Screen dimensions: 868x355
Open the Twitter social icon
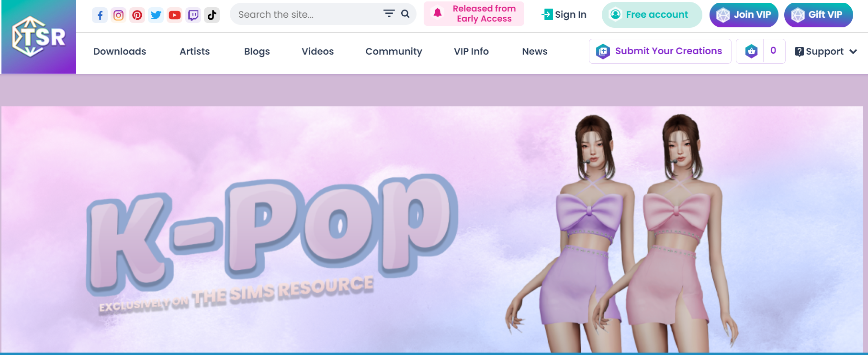156,15
